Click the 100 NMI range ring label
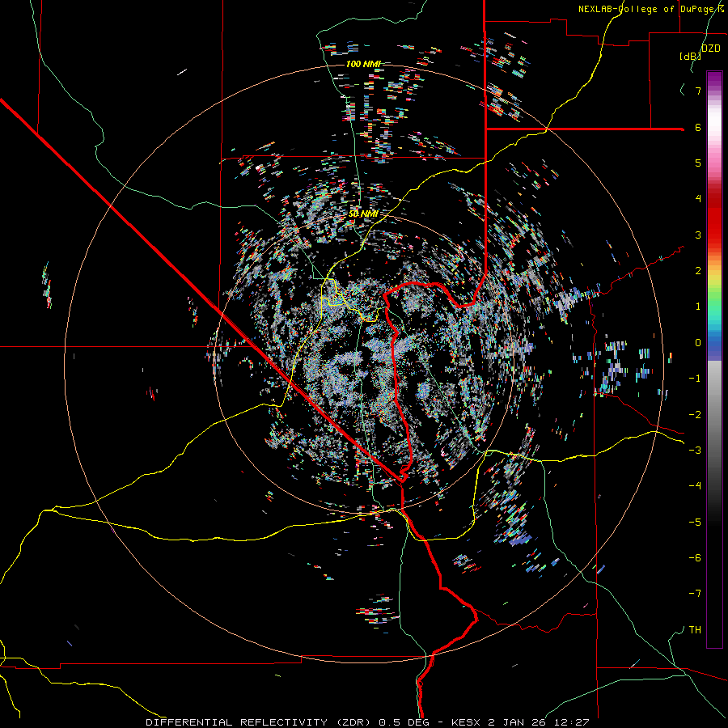This screenshot has height=728, width=728. (x=363, y=64)
